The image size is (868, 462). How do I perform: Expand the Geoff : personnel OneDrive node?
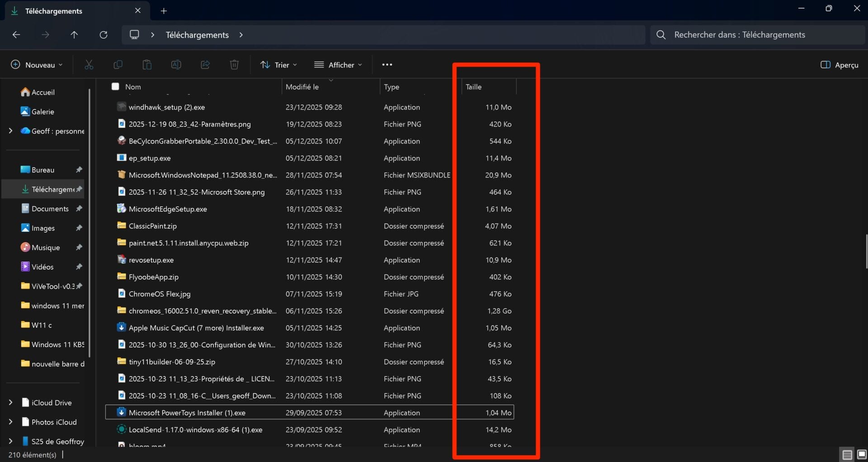coord(10,131)
